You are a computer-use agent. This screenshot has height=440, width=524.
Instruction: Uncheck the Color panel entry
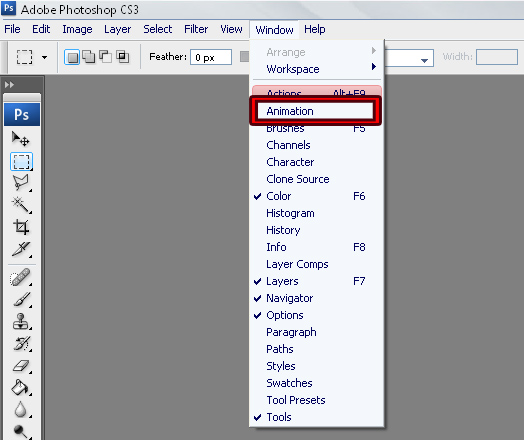coord(317,196)
